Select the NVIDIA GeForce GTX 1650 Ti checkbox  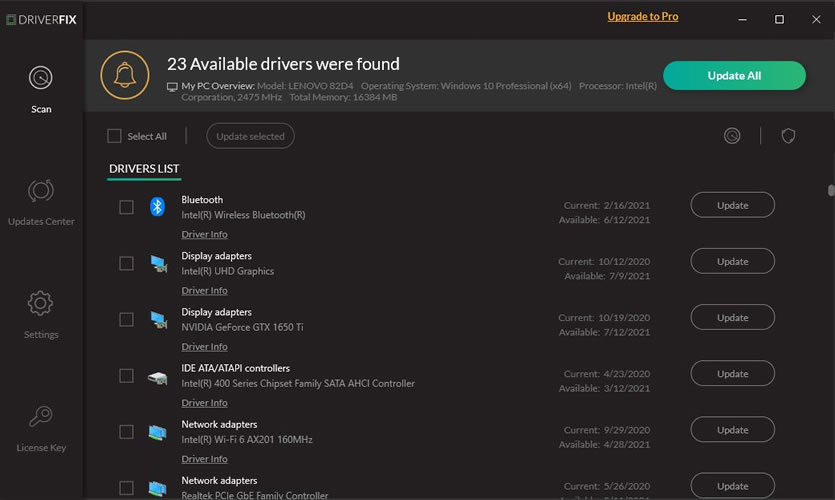tap(126, 320)
